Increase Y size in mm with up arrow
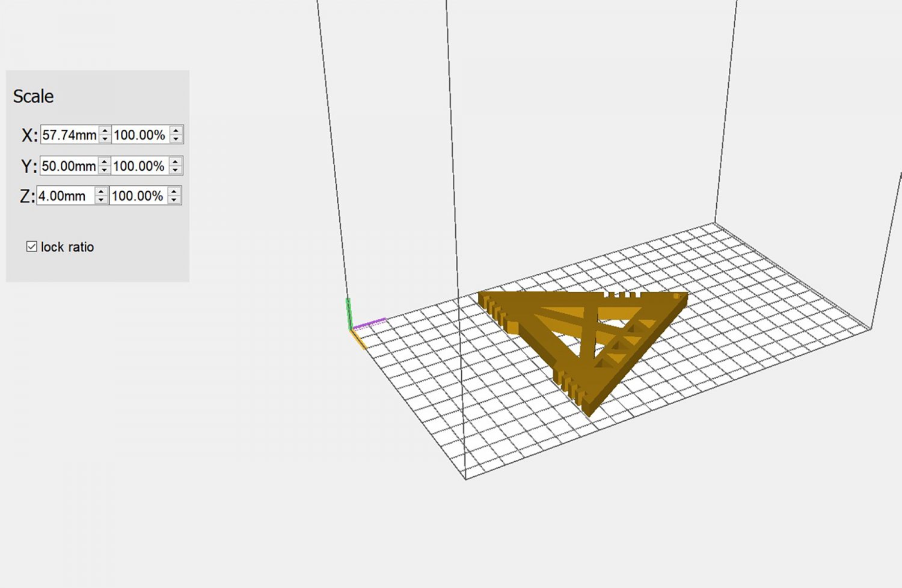 click(105, 162)
